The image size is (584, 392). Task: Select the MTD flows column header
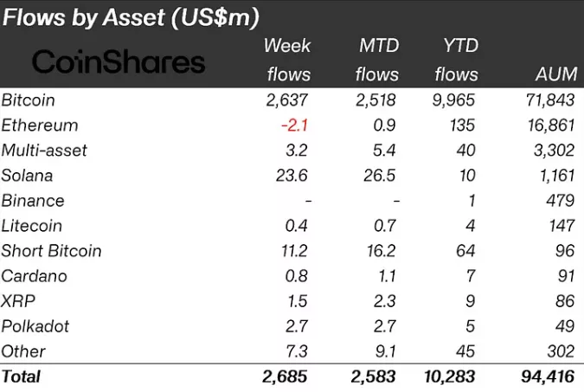pos(376,60)
